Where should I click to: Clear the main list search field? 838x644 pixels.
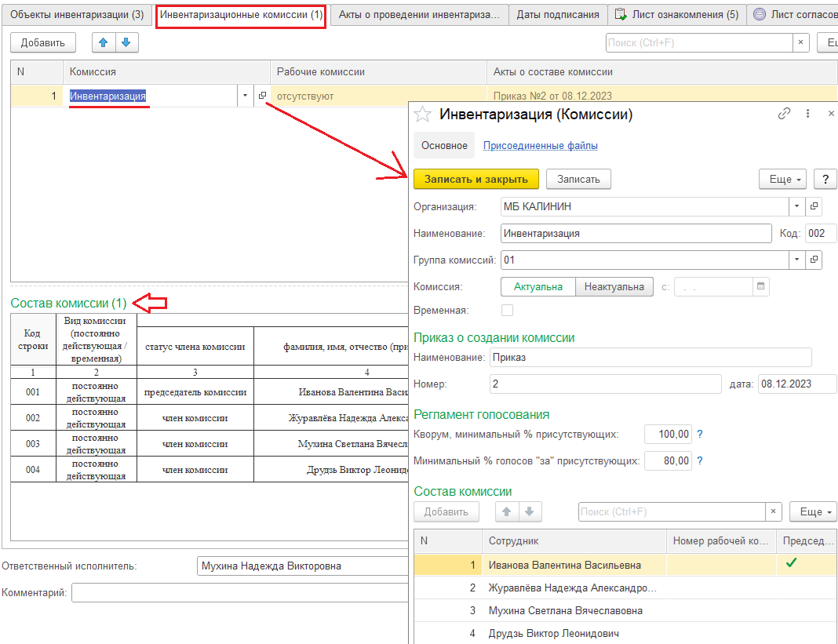[800, 43]
